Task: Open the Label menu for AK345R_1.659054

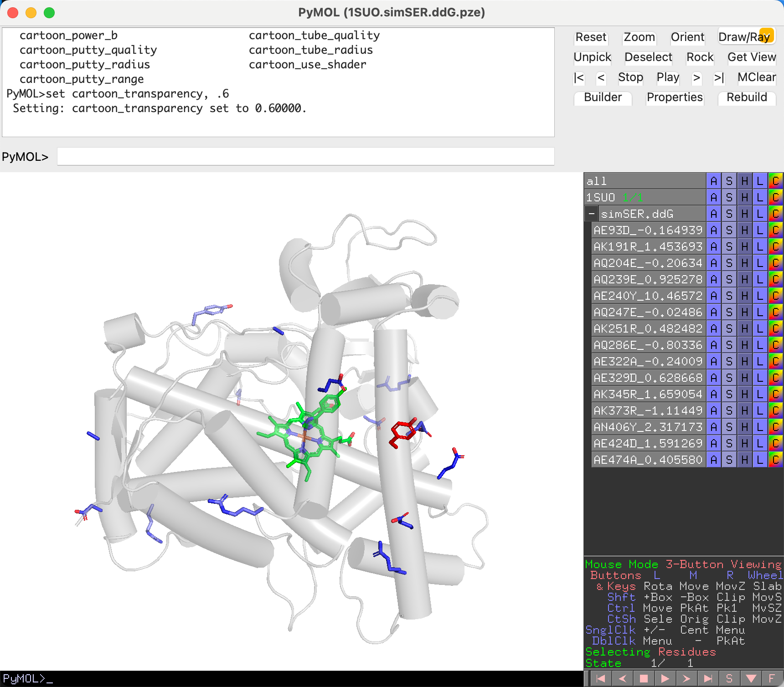Action: (760, 394)
